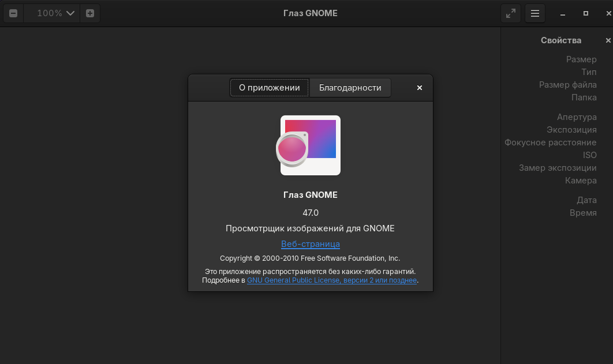Viewport: 613px width, 364px height.
Task: Maximize the Глаз GNOME window
Action: click(586, 13)
